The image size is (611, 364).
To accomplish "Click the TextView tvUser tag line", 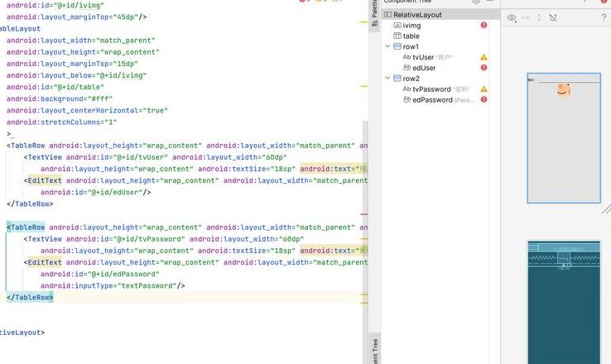I will 155,157.
